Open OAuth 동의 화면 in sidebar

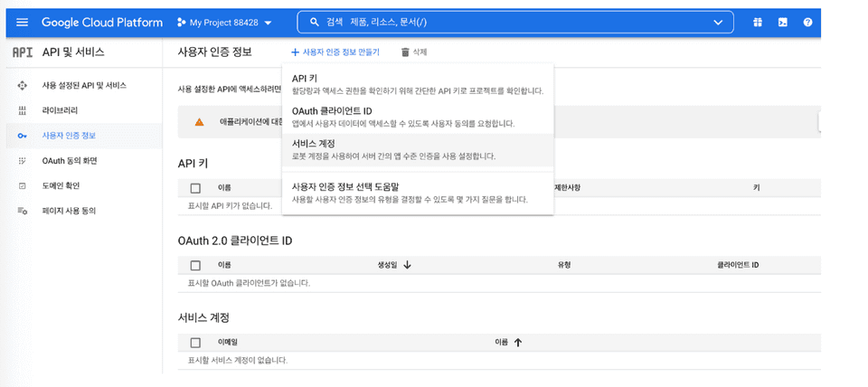(x=84, y=161)
